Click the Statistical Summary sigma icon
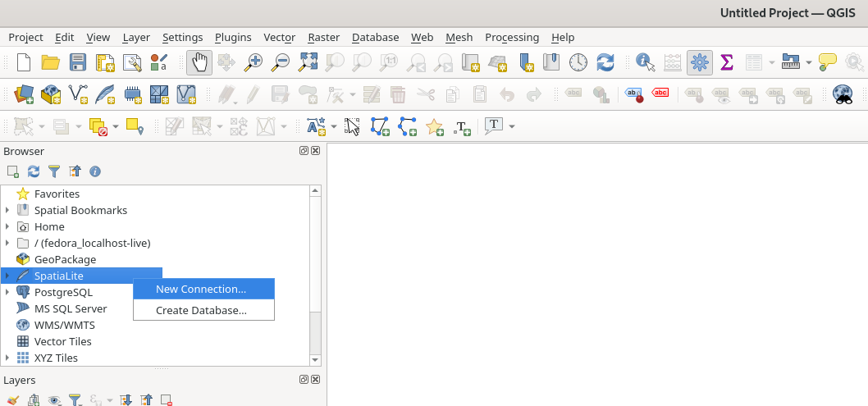Screen dimensions: 868x406 coord(726,62)
